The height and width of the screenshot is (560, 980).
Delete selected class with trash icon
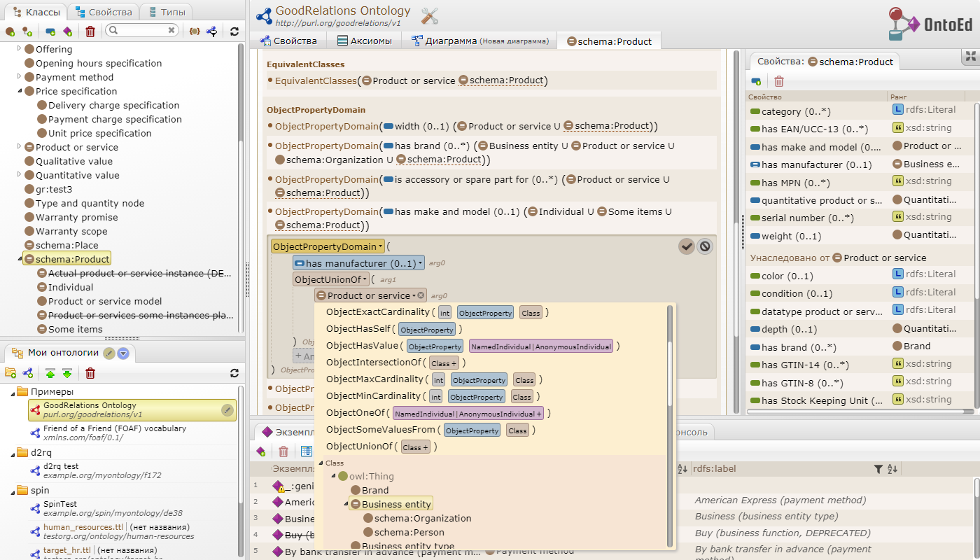pos(90,31)
